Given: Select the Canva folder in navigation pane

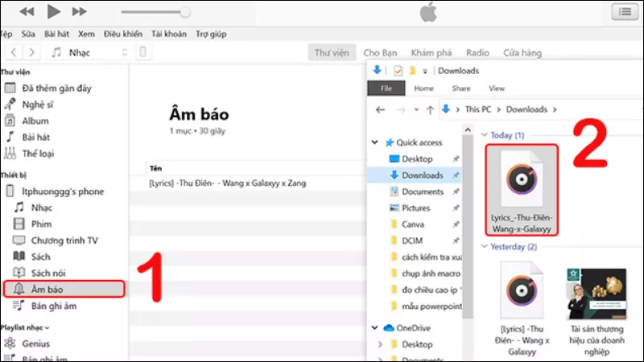Looking at the screenshot, I should click(413, 224).
